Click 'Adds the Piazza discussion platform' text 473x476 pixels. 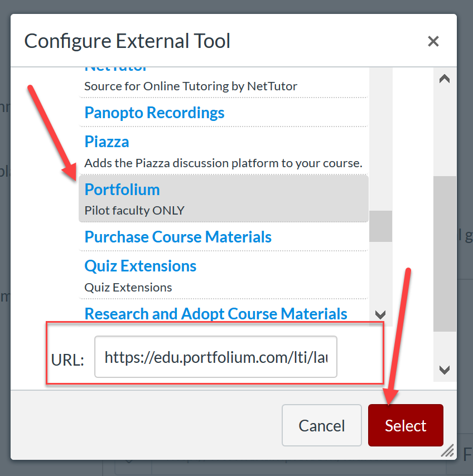[223, 163]
